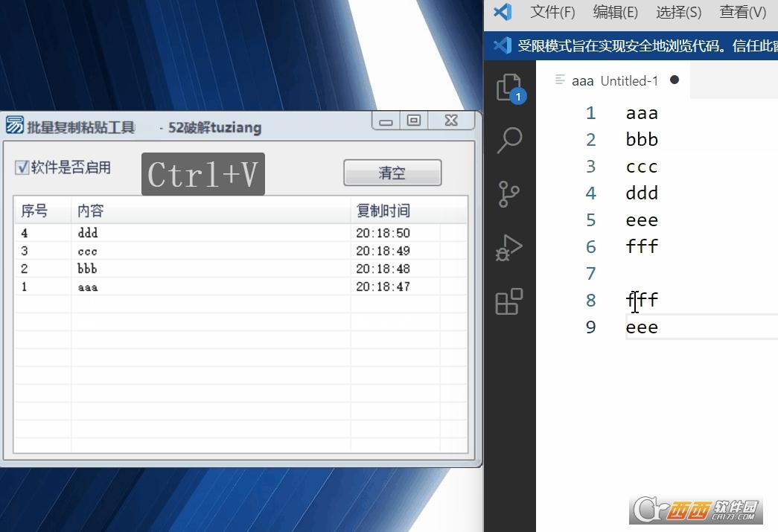The image size is (778, 532).
Task: Open the 查看(V) menu
Action: point(743,11)
